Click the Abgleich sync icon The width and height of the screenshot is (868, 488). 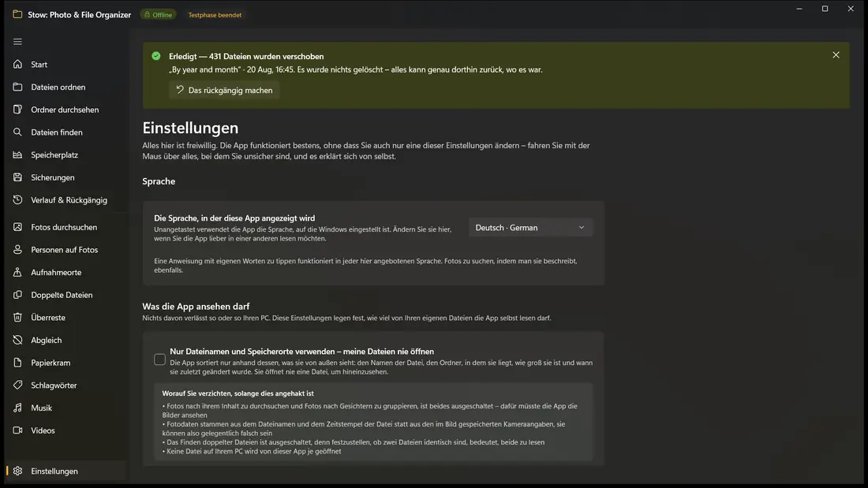pos(17,341)
